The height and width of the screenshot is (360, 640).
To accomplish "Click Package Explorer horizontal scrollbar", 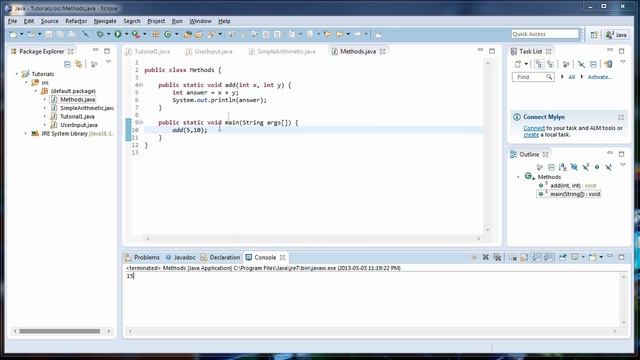I will 60,331.
